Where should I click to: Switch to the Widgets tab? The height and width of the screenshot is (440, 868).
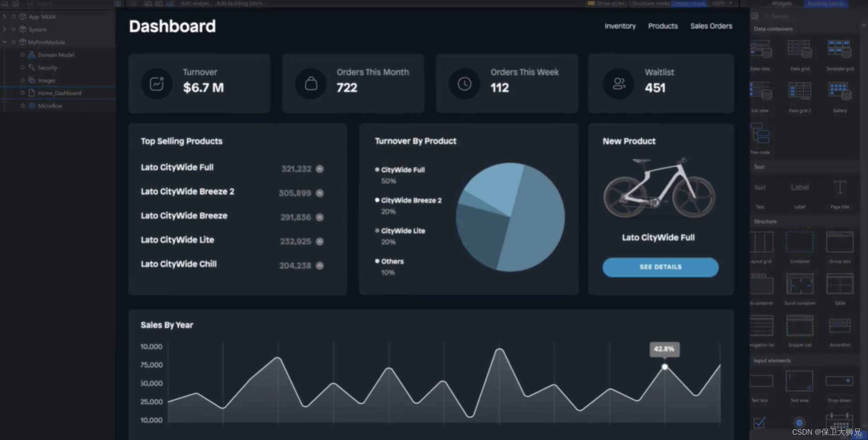click(x=781, y=3)
